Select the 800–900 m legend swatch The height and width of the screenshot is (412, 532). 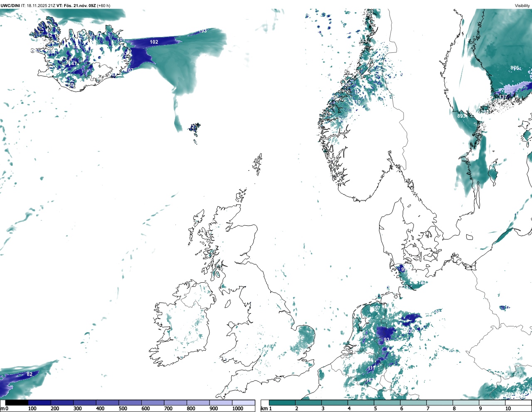pyautogui.click(x=198, y=402)
